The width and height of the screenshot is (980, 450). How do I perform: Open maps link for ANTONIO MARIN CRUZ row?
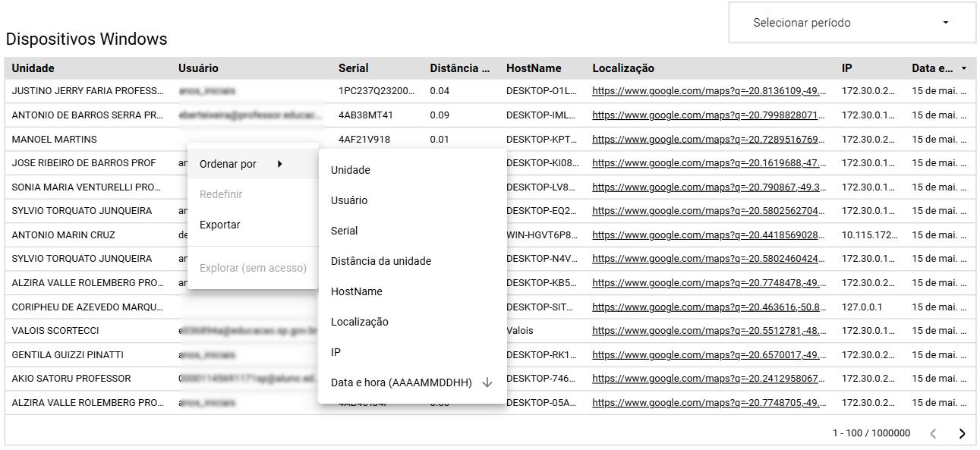pos(709,235)
